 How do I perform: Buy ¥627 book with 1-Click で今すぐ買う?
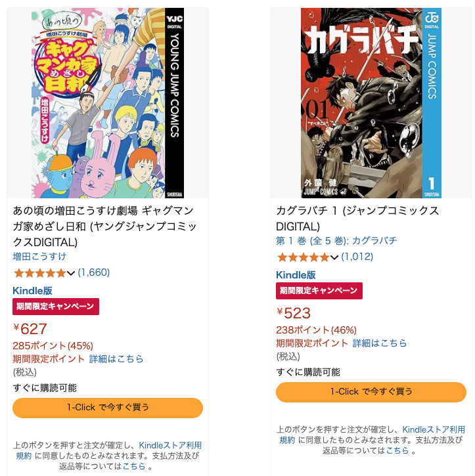[x=108, y=408]
